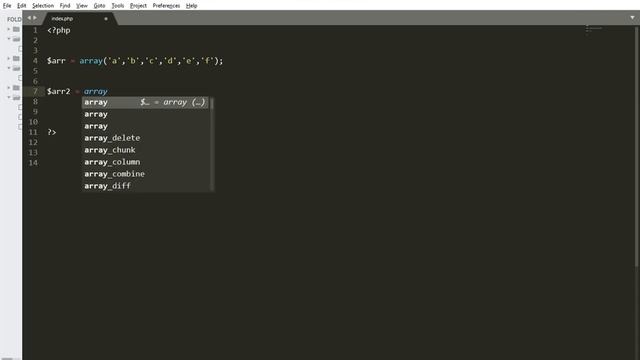Open the Find menu

pyautogui.click(x=65, y=6)
